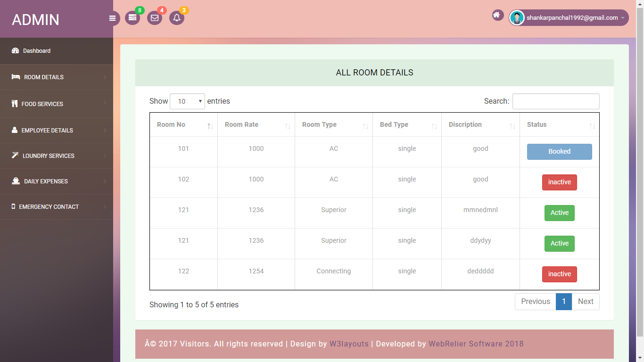
Task: Click the user avatar picture
Action: [517, 18]
